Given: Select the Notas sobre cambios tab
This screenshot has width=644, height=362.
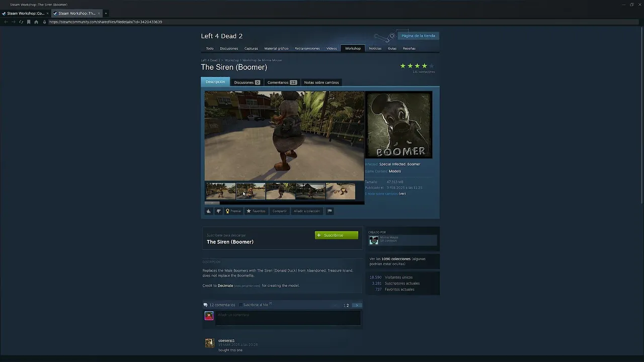Looking at the screenshot, I should (x=321, y=82).
